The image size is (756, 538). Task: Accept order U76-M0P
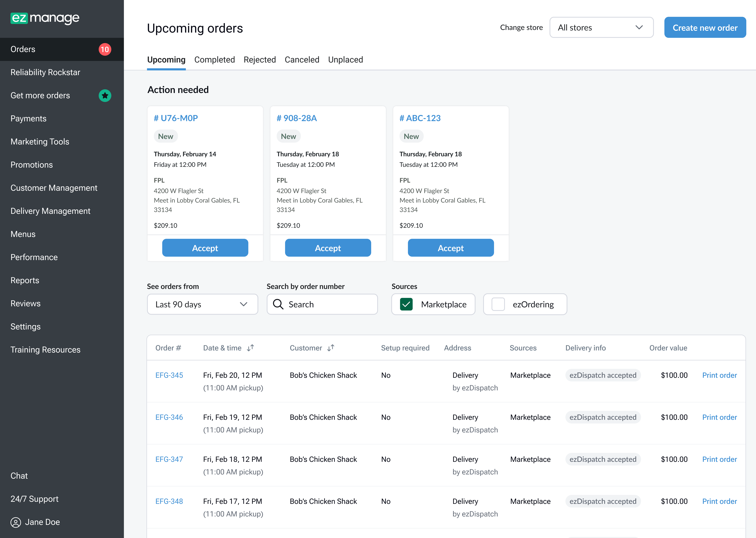tap(205, 248)
